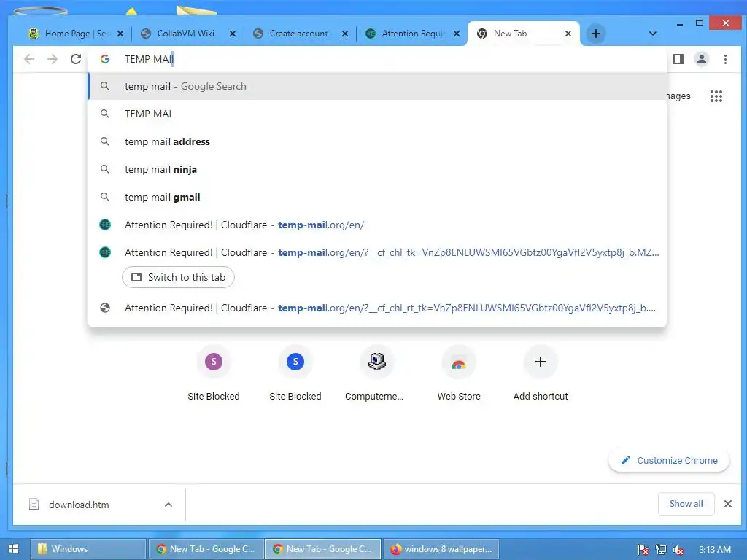Close the downloads bar
The height and width of the screenshot is (560, 747).
tap(728, 504)
